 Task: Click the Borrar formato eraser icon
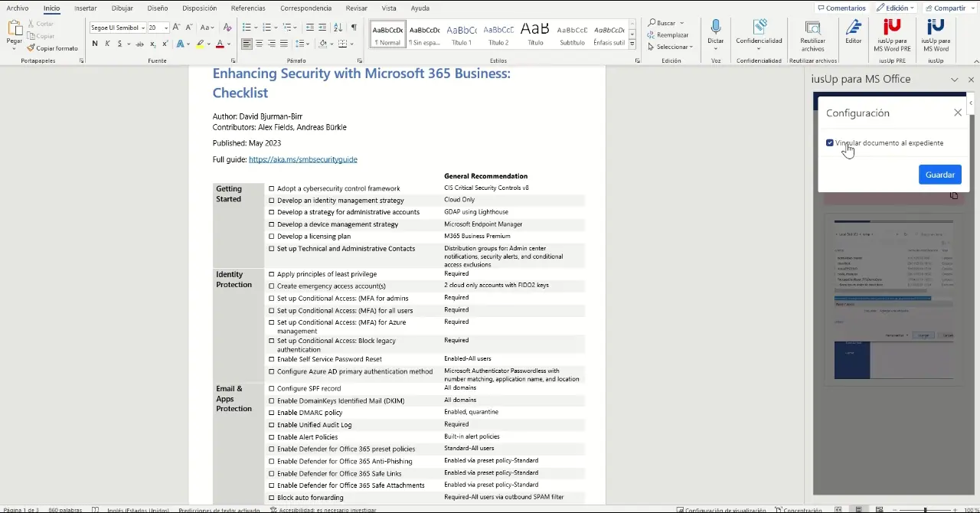[227, 28]
